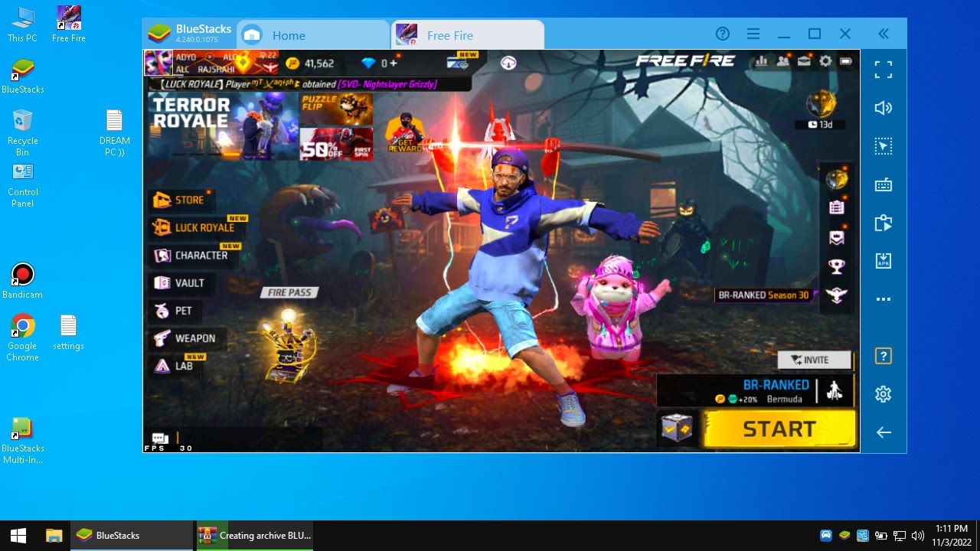
Task: Open BlueStacks keyboard controls icon
Action: [x=883, y=184]
